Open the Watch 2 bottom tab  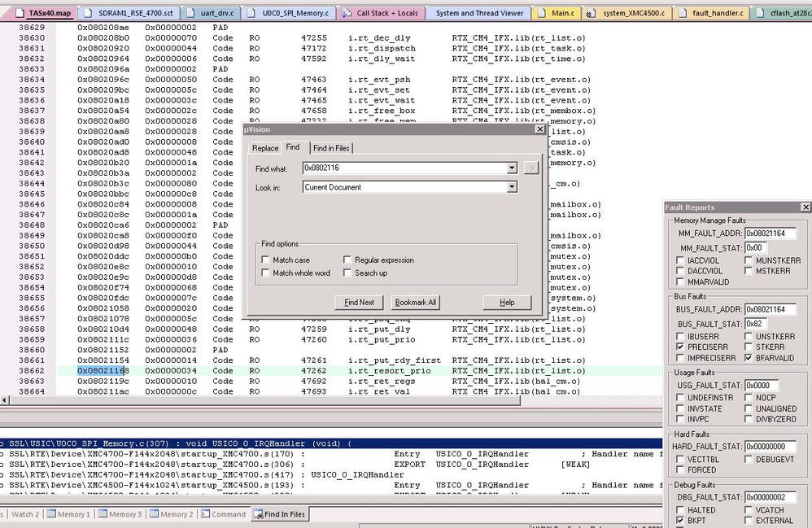pos(24,514)
